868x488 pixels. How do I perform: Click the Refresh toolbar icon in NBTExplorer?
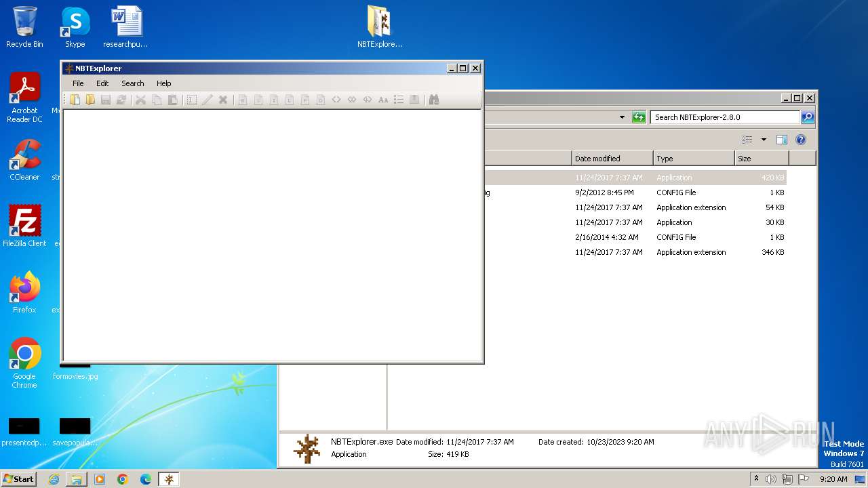(x=121, y=100)
